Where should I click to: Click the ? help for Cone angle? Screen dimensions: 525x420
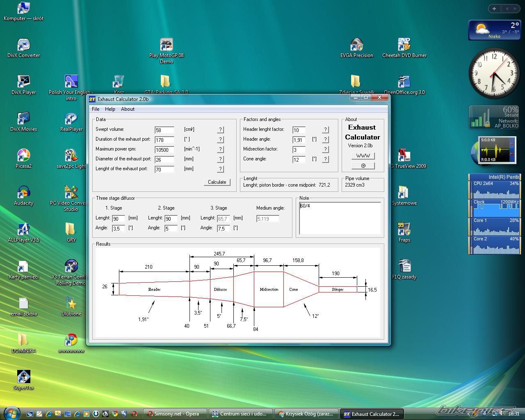point(326,159)
